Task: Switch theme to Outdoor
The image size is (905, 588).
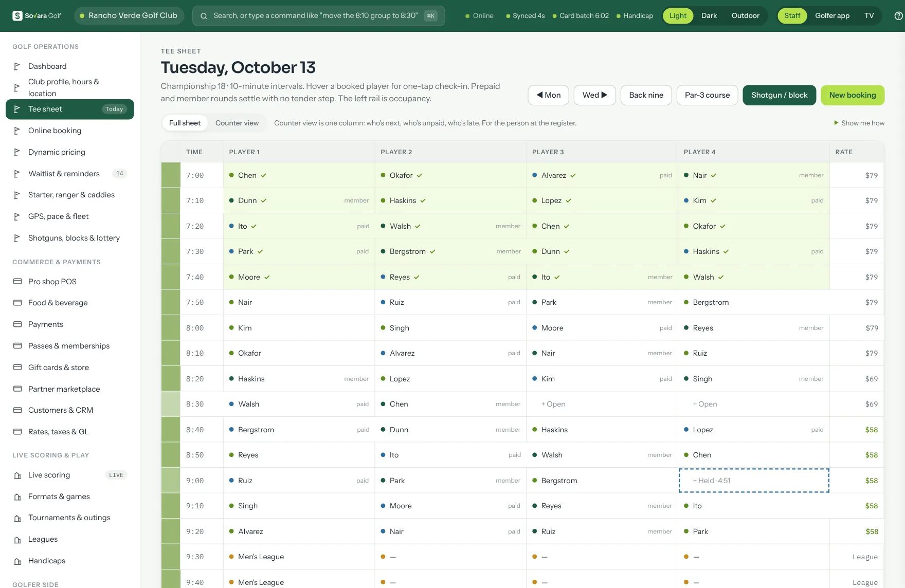Action: pyautogui.click(x=745, y=16)
